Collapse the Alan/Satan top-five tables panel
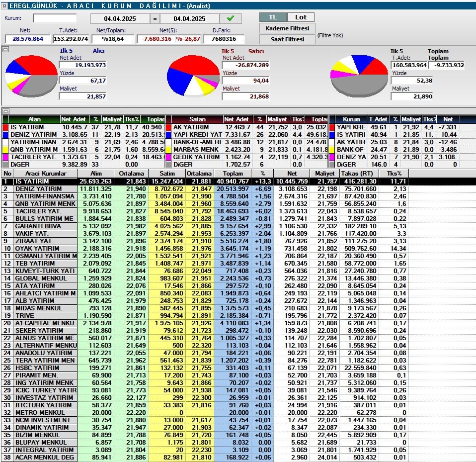 click(x=5, y=111)
